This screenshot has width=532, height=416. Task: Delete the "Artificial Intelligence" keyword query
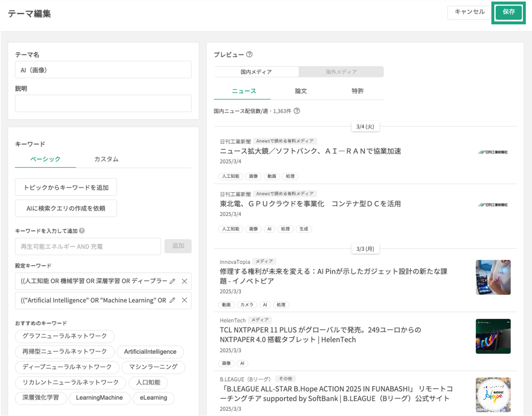184,300
